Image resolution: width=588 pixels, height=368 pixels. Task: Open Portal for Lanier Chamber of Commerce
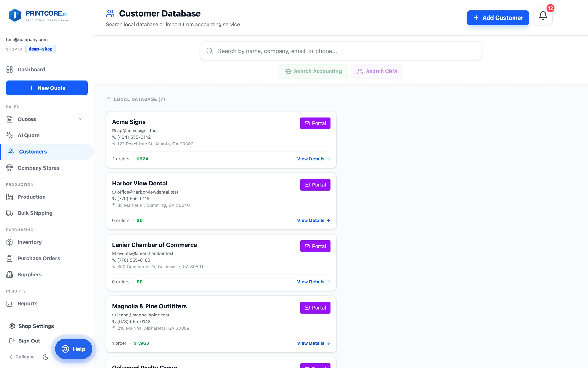315,246
